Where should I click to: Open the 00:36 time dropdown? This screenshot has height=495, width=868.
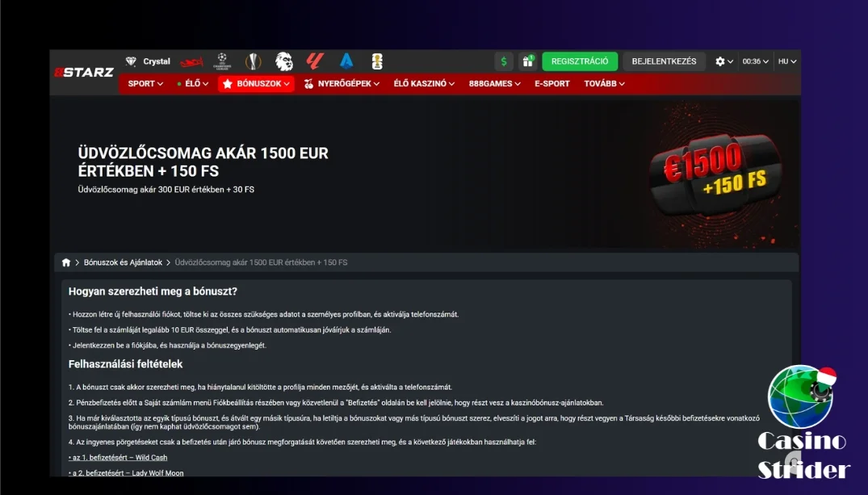click(755, 61)
